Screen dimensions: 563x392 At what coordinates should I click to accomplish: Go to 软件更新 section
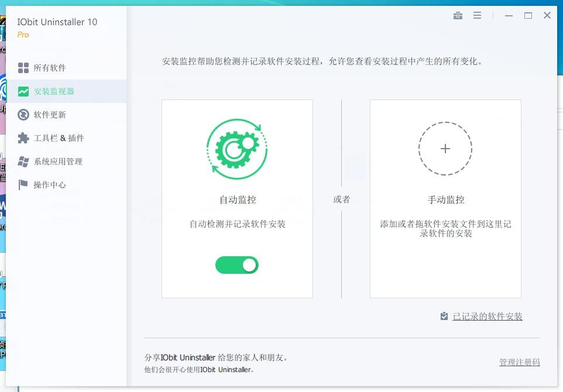pyautogui.click(x=50, y=115)
